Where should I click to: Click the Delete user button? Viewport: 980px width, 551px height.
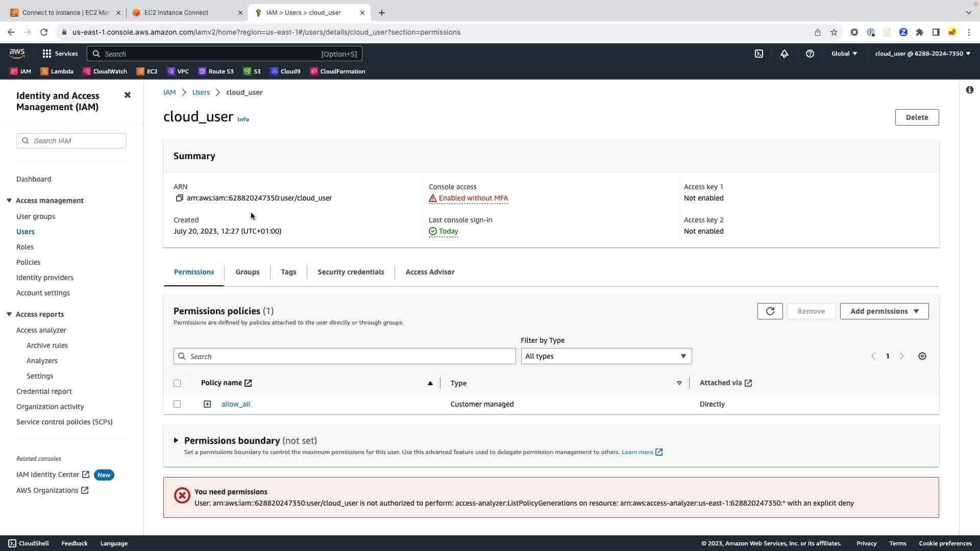917,117
